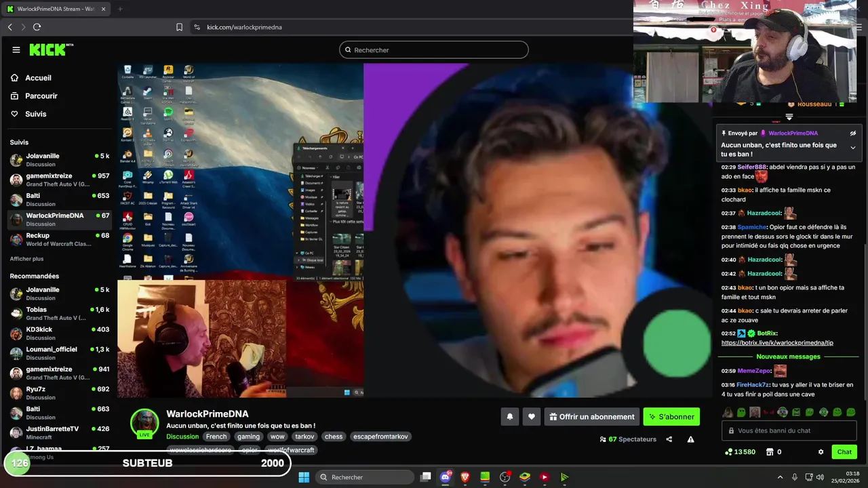This screenshot has height=488, width=868.
Task: Hide the pinned message
Action: [853, 133]
